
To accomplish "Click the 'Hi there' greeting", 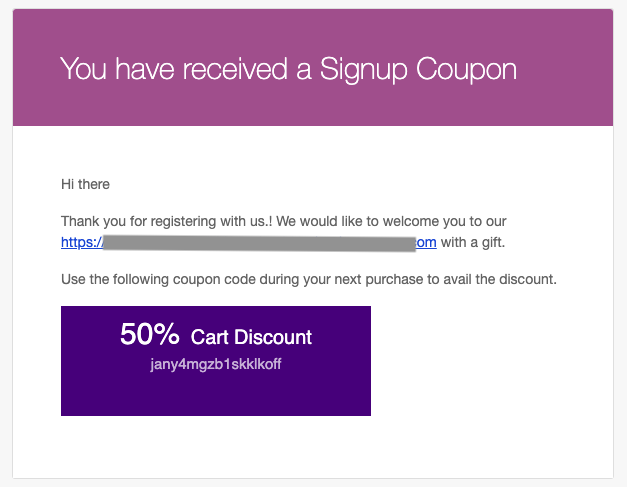I will pos(85,184).
